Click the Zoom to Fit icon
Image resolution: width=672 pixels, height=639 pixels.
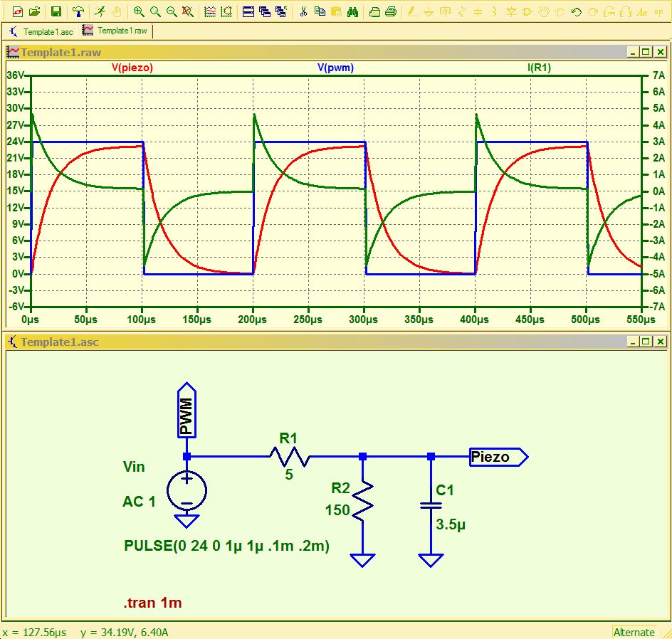point(187,11)
